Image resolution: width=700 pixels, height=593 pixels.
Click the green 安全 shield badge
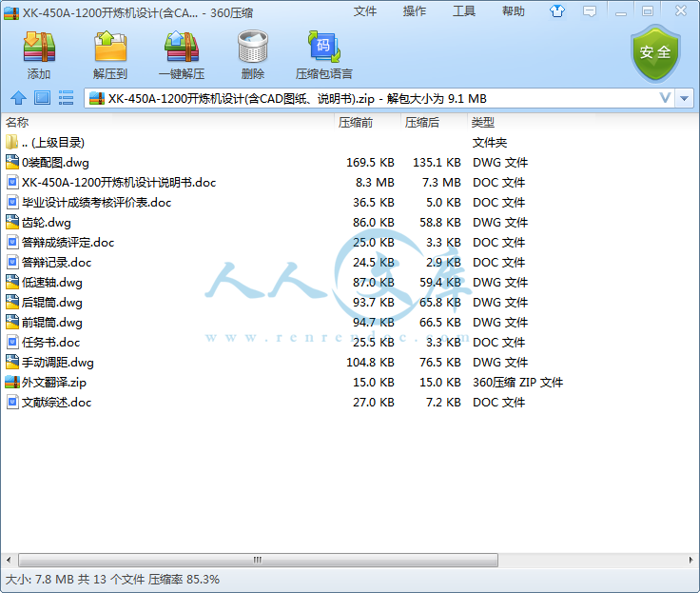[655, 53]
